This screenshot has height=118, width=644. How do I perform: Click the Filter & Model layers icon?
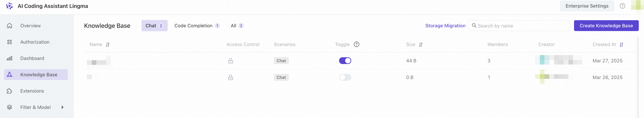pyautogui.click(x=9, y=107)
